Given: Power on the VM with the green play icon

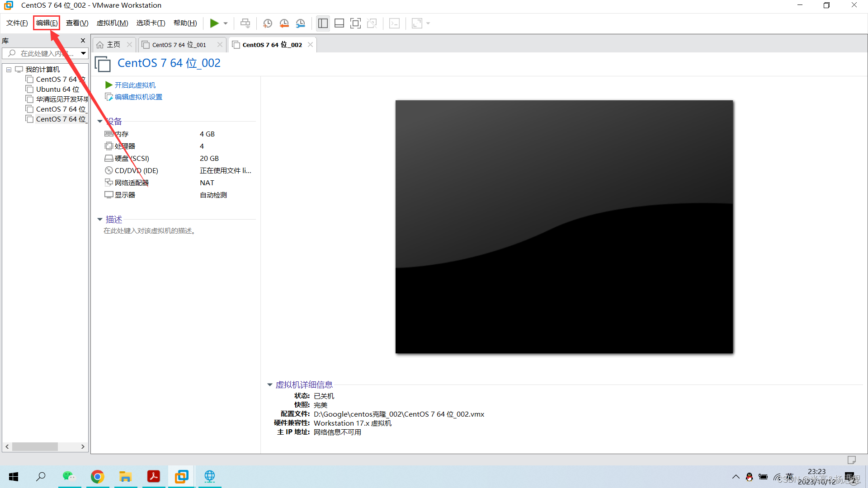Looking at the screenshot, I should click(214, 23).
